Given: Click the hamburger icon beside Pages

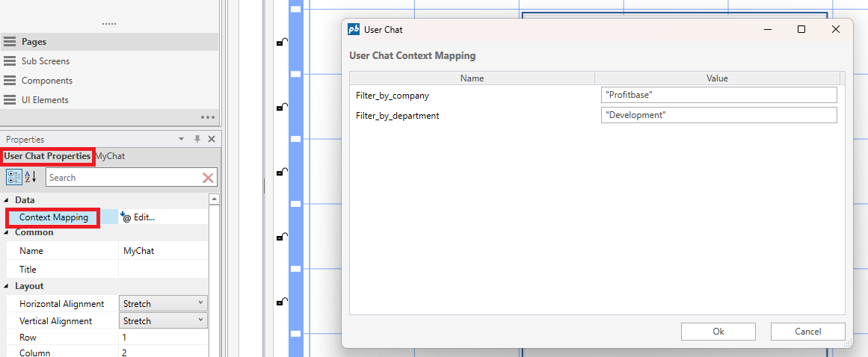Looking at the screenshot, I should coord(10,41).
